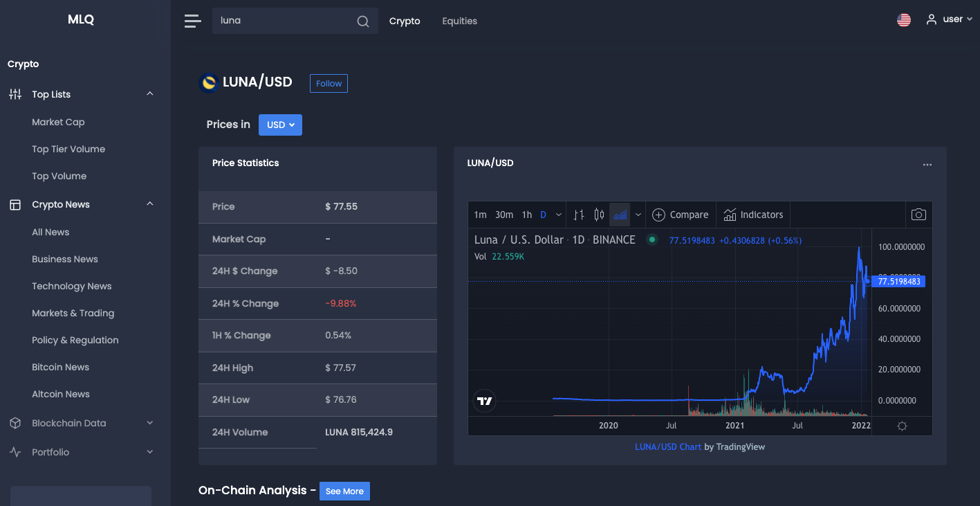Image resolution: width=980 pixels, height=506 pixels.
Task: Select the candlestick chart style icon
Action: click(x=599, y=215)
